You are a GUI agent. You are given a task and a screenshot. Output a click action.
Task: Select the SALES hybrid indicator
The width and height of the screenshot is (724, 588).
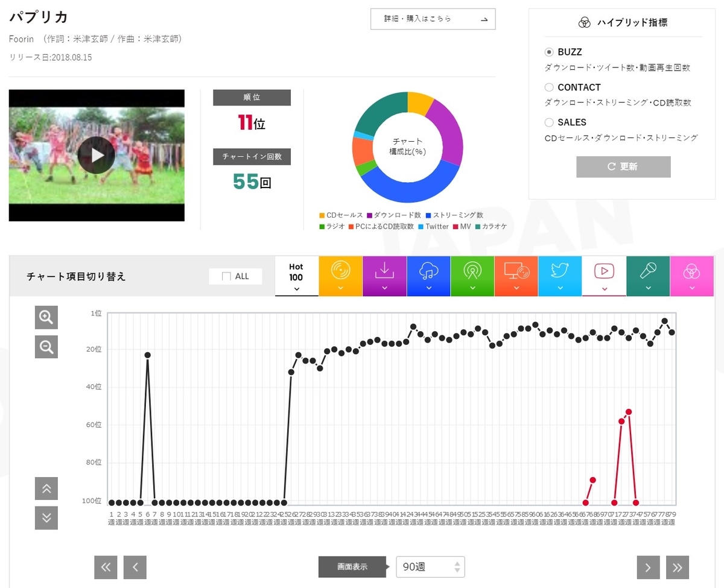click(x=549, y=122)
